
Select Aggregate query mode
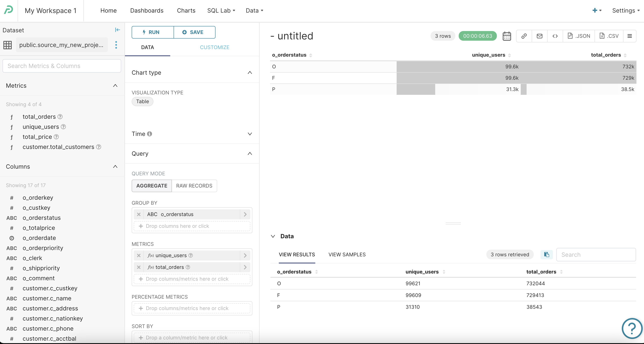tap(152, 186)
